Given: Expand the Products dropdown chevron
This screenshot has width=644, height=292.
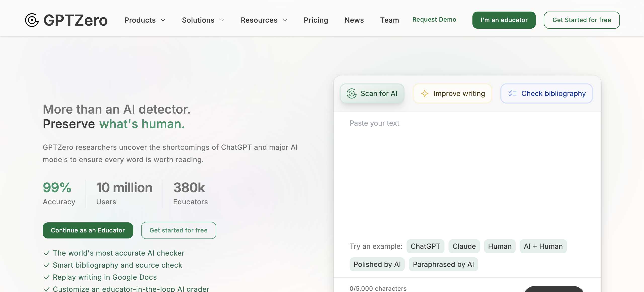Looking at the screenshot, I should pos(163,20).
